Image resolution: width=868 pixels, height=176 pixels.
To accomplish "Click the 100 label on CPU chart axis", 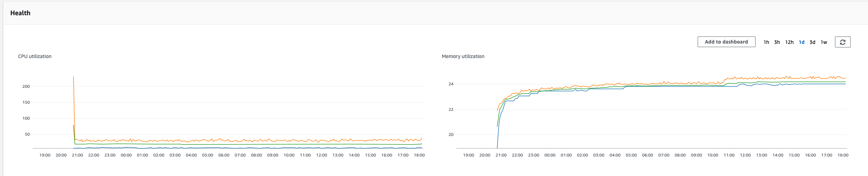I will pos(26,118).
